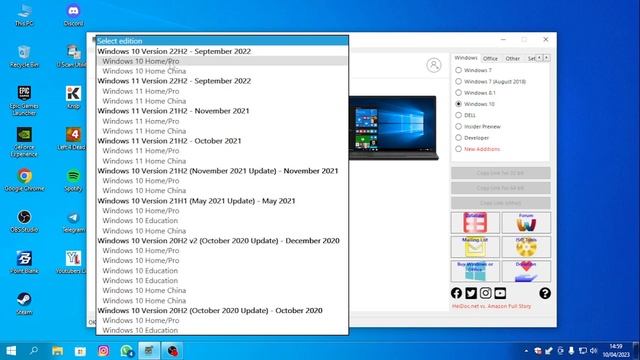640x360 pixels.
Task: Click the tab strip left scroll arrow
Action: coord(539,58)
